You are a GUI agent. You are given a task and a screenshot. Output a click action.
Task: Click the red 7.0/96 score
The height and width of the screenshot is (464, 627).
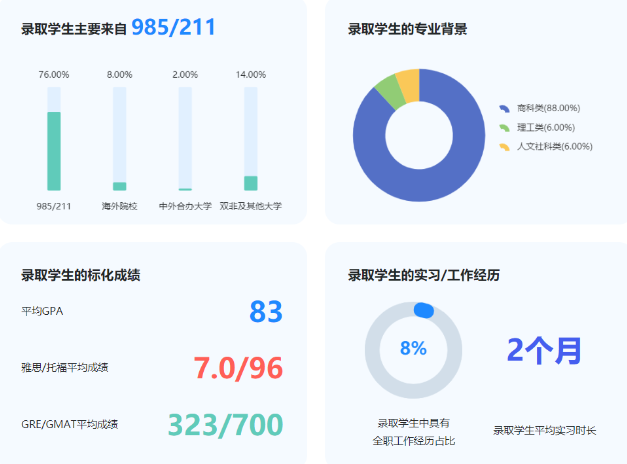point(238,368)
